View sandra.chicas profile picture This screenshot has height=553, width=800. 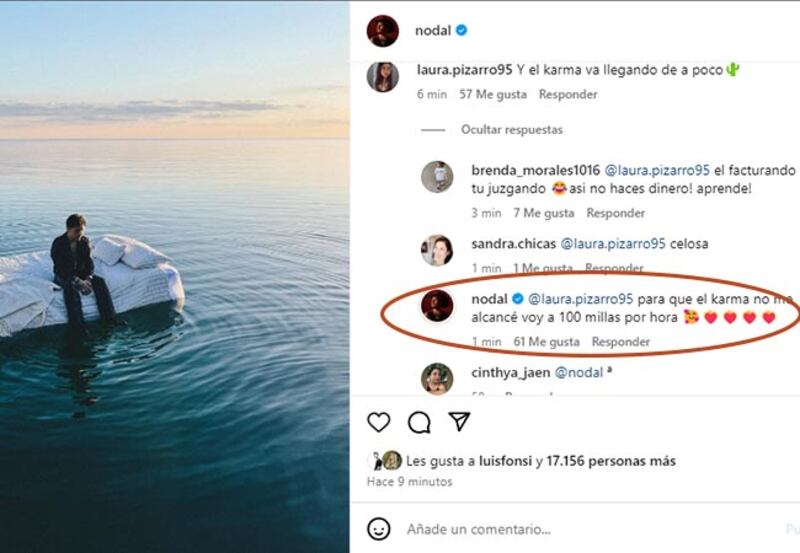pos(437,250)
